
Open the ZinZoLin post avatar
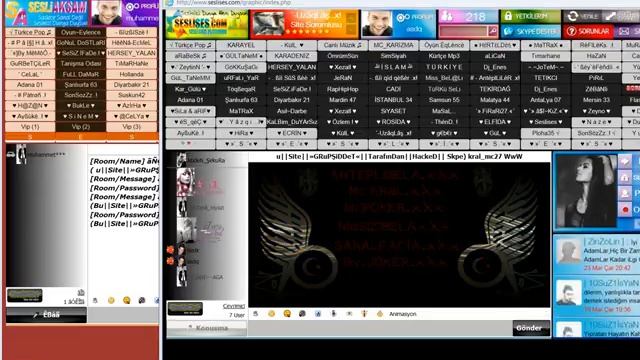pos(569,251)
